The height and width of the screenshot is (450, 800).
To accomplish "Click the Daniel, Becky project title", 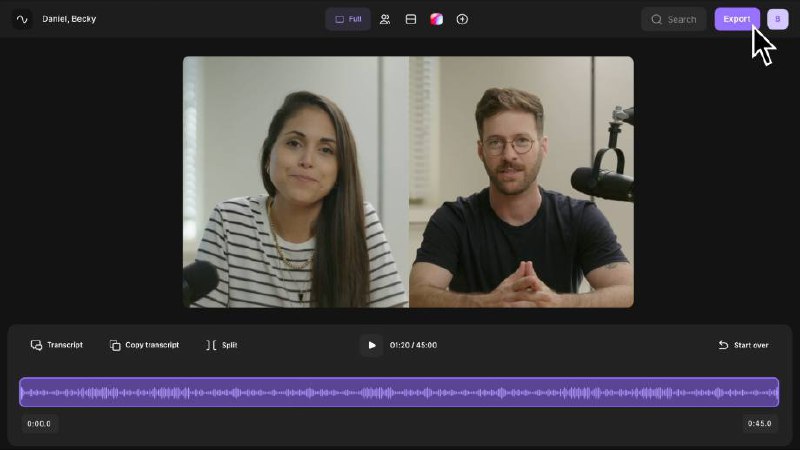I will point(69,19).
